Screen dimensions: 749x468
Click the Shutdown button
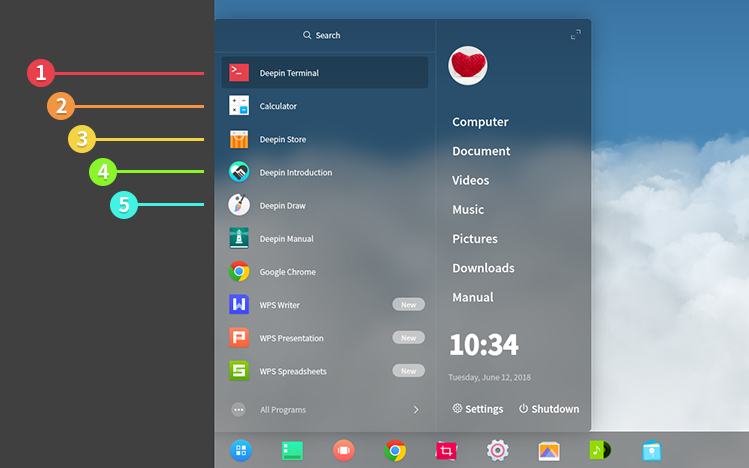(x=549, y=409)
